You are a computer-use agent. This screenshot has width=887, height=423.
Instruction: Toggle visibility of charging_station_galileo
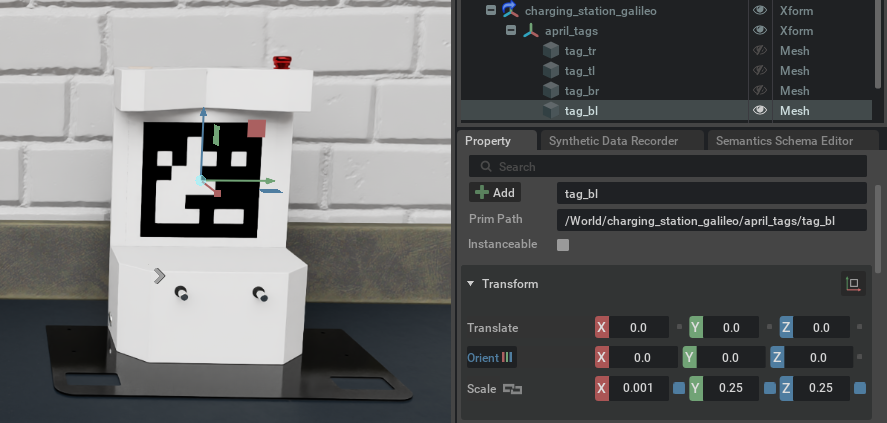pos(760,10)
